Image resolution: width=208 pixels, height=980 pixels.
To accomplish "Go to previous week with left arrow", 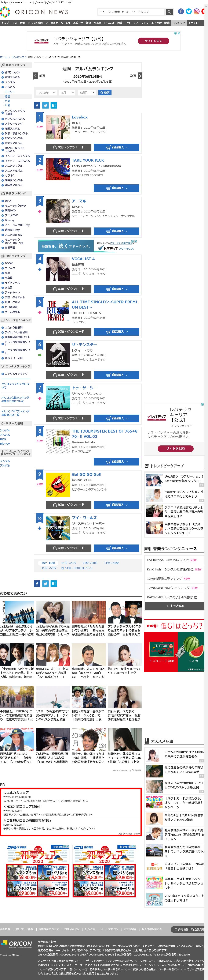I will [36, 76].
